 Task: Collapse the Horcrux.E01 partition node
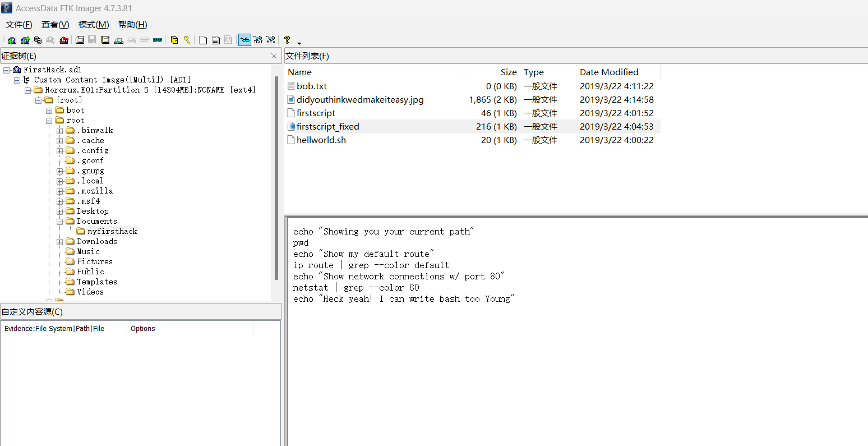point(27,90)
